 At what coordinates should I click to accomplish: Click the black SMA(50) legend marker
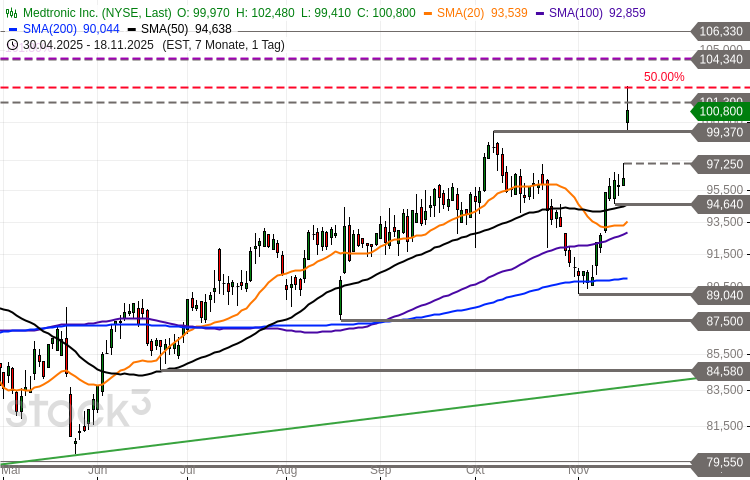click(x=132, y=29)
